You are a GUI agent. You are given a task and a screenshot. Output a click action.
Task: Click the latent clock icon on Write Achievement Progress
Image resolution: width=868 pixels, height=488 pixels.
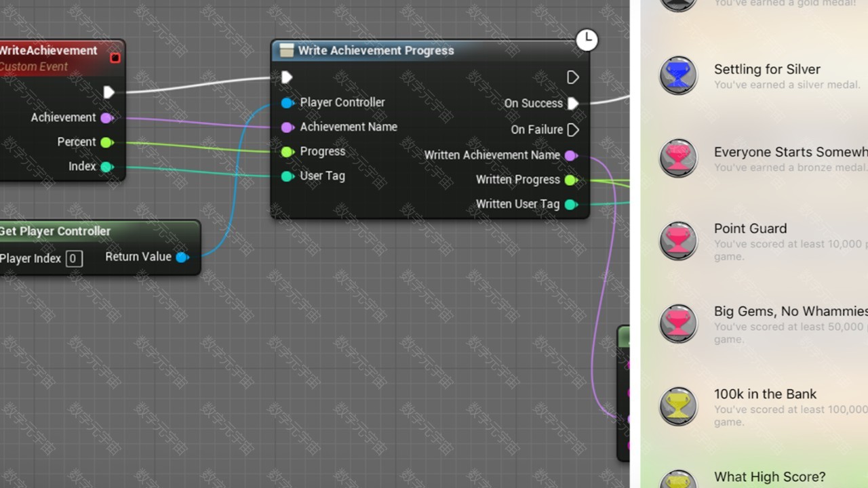click(587, 40)
